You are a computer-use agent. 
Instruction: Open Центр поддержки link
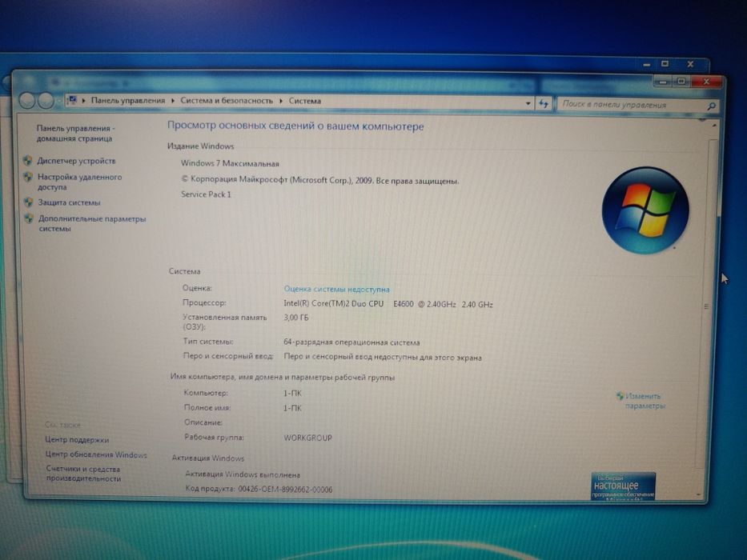[77, 440]
